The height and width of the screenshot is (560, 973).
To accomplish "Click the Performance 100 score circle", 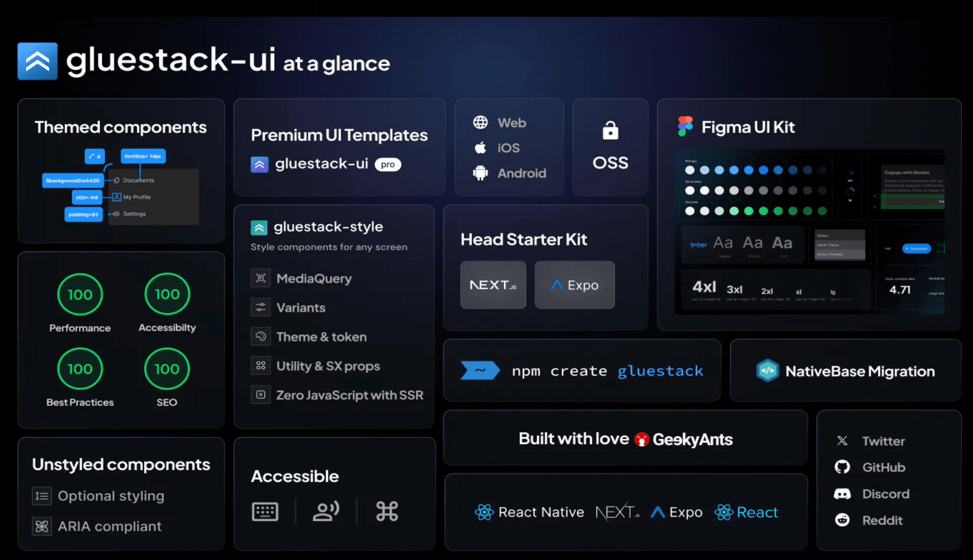I will pyautogui.click(x=80, y=294).
